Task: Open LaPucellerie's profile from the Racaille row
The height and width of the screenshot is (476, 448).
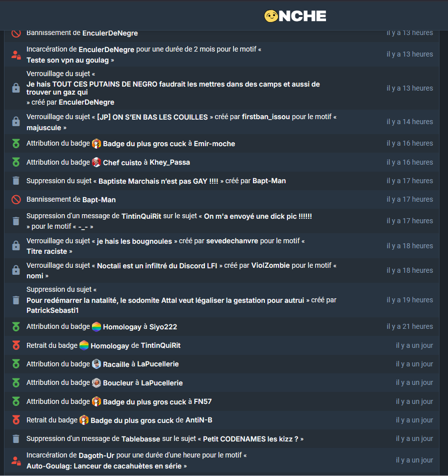Action: point(157,364)
